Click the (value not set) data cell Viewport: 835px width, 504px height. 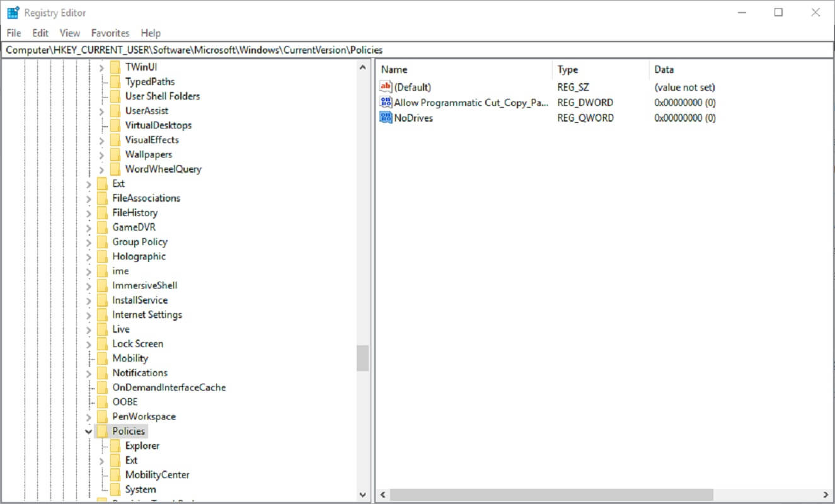pos(685,88)
